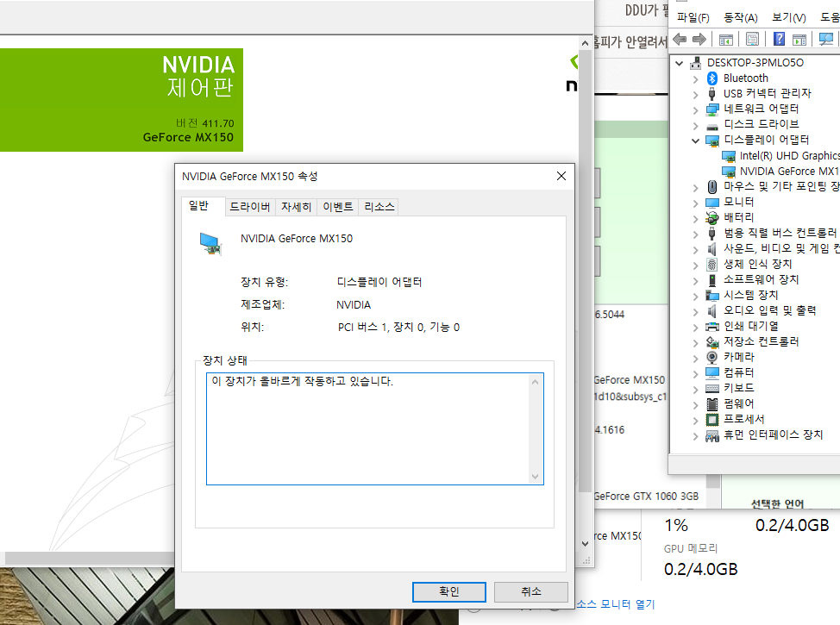Toggle the console tree pane toolbar icon
840x625 pixels.
[726, 39]
